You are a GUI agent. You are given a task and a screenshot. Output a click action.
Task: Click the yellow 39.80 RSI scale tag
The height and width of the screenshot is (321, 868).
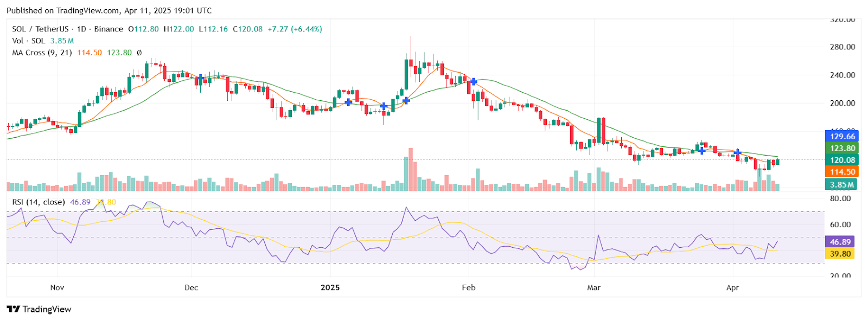tap(839, 254)
